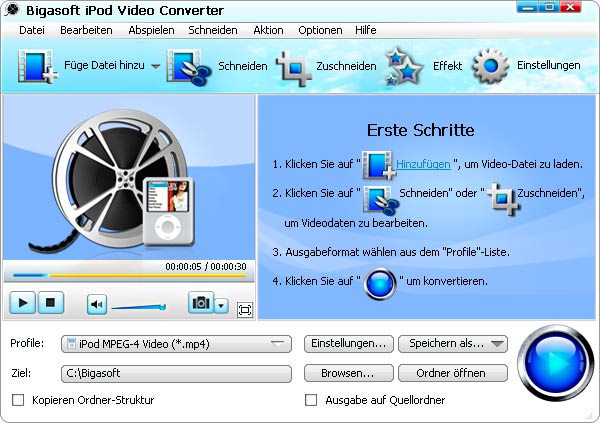Click the Browsen... button
This screenshot has width=600, height=423.
pos(349,373)
